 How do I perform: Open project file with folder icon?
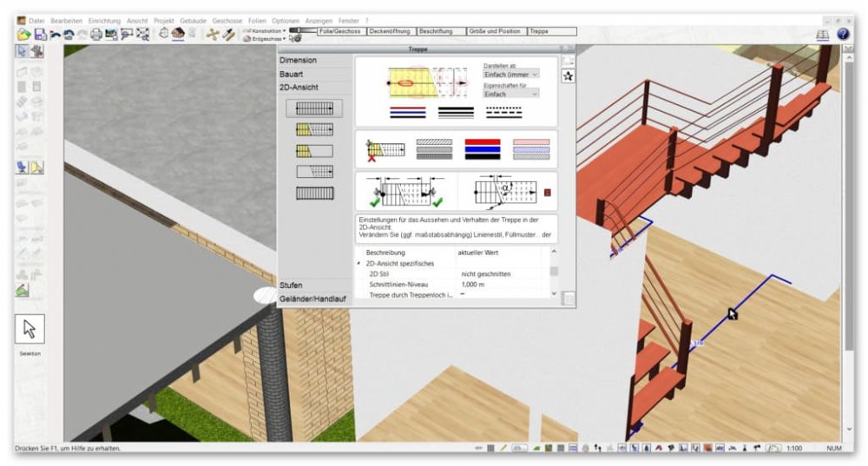[x=23, y=35]
